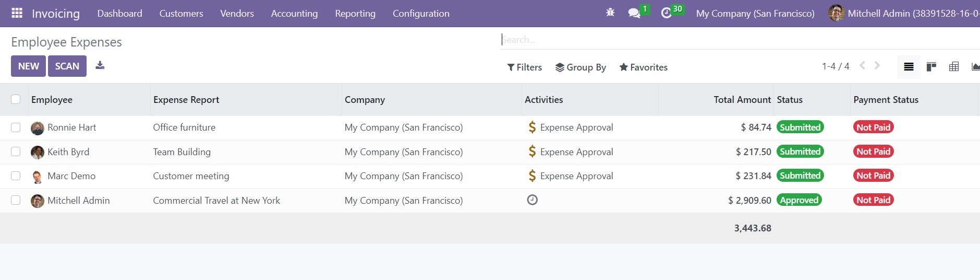Open the conversations chat icon
The height and width of the screenshot is (280, 980).
634,13
